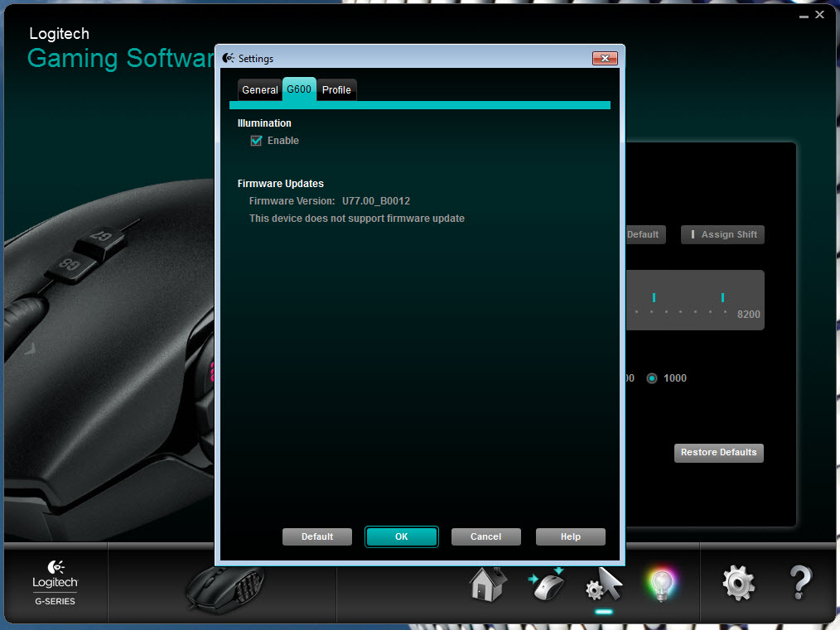This screenshot has height=630, width=840.
Task: Switch to the Profile tab
Action: coord(336,90)
